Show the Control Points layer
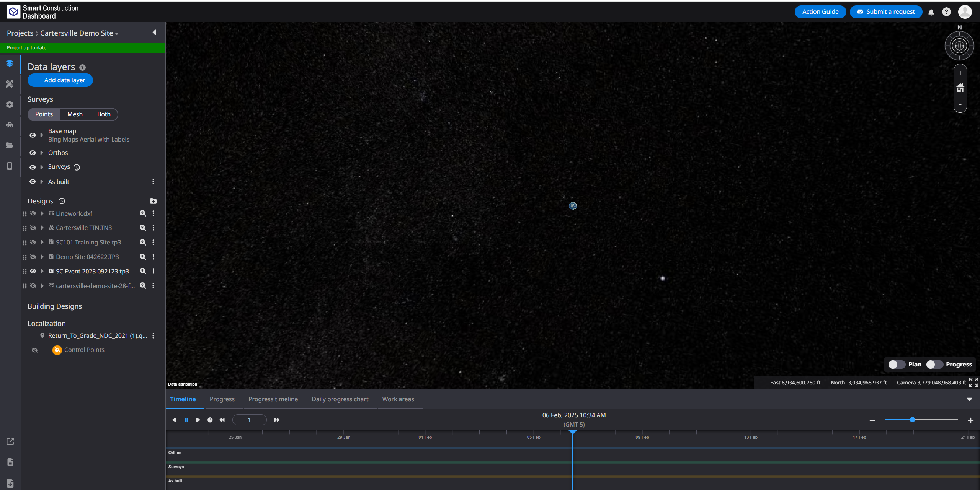Image resolution: width=980 pixels, height=490 pixels. click(34, 350)
